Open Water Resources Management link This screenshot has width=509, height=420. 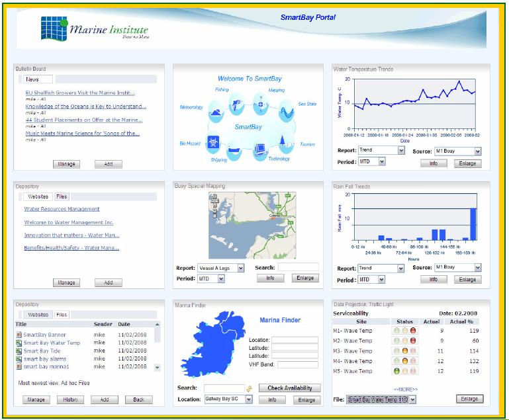62,209
